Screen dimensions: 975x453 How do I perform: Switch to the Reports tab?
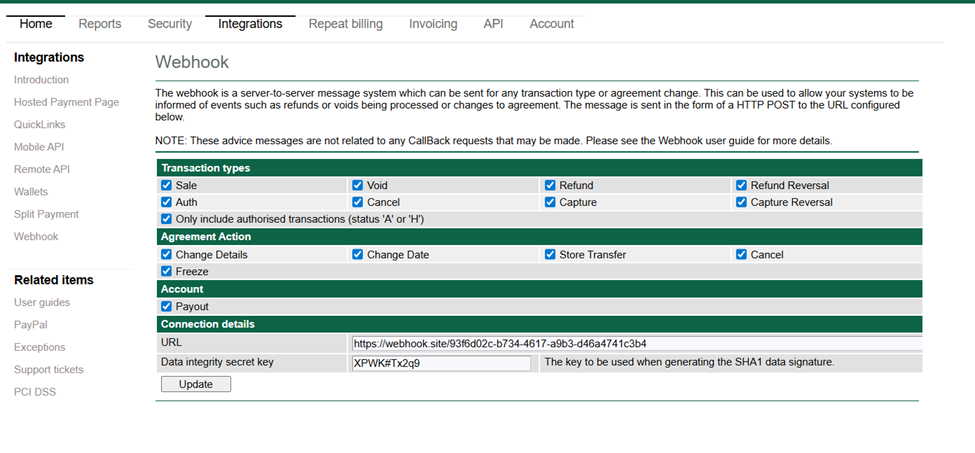tap(99, 24)
